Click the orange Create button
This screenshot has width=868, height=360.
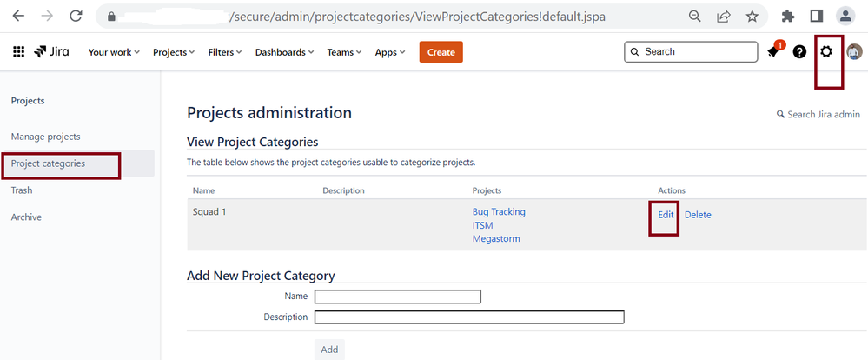click(441, 52)
